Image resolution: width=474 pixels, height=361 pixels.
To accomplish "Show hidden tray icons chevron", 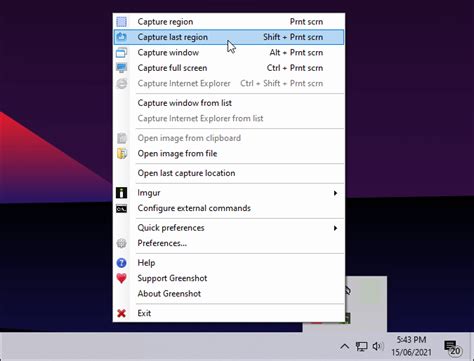I will 345,347.
